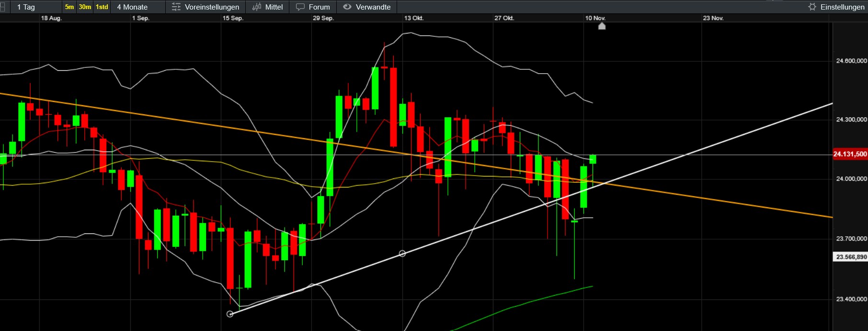
Task: Select the trendline's lower-left anchor circle
Action: [x=230, y=314]
